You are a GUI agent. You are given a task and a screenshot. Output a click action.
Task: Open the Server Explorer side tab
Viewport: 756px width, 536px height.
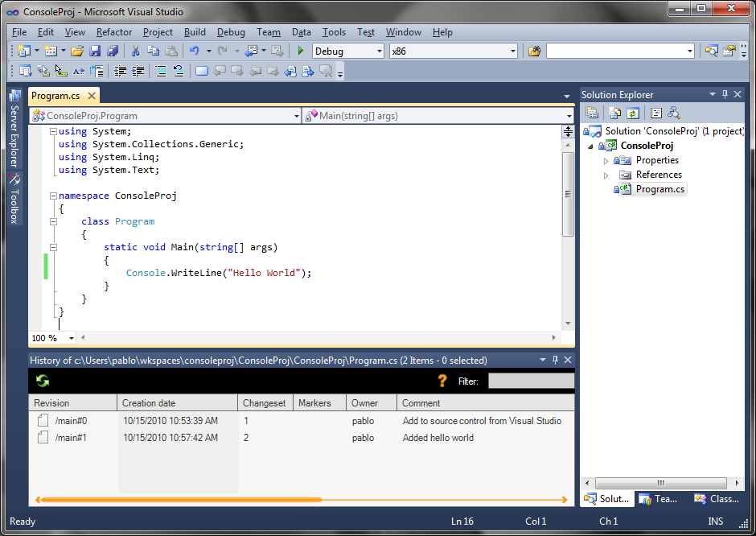point(15,129)
